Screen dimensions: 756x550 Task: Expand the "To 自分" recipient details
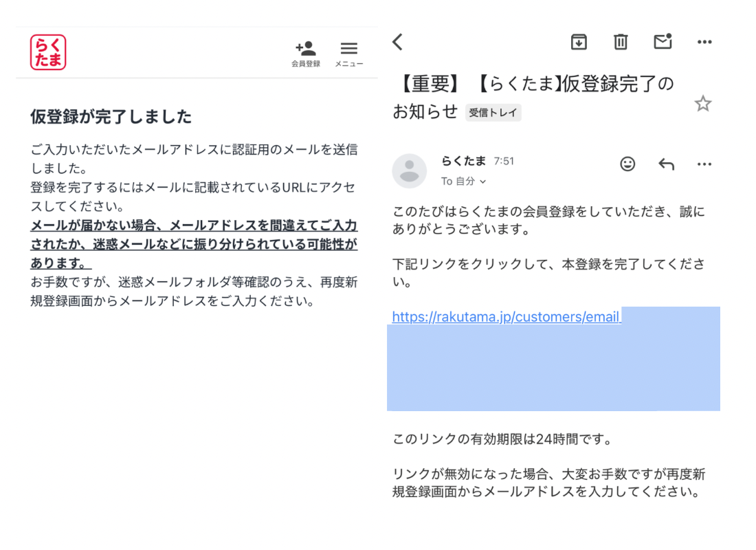point(463,181)
